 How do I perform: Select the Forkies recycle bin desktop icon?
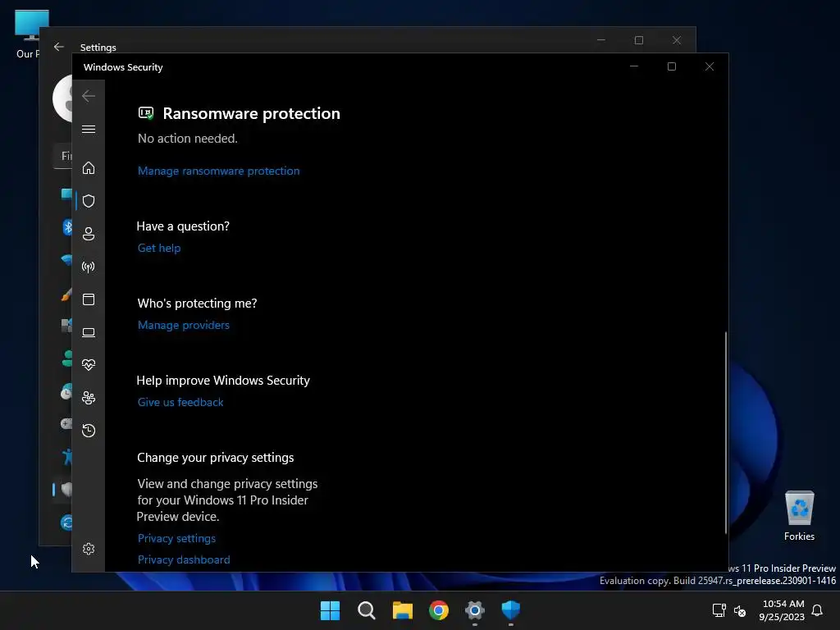[799, 516]
